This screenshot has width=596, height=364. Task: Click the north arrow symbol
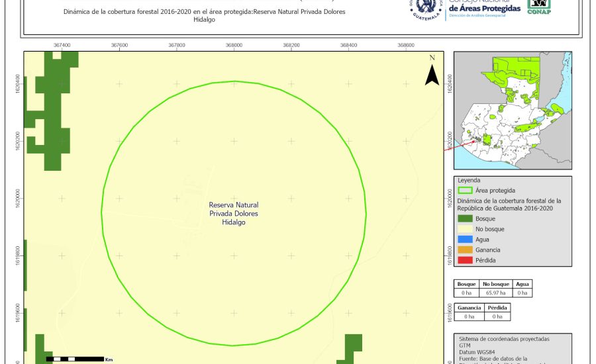coord(432,74)
